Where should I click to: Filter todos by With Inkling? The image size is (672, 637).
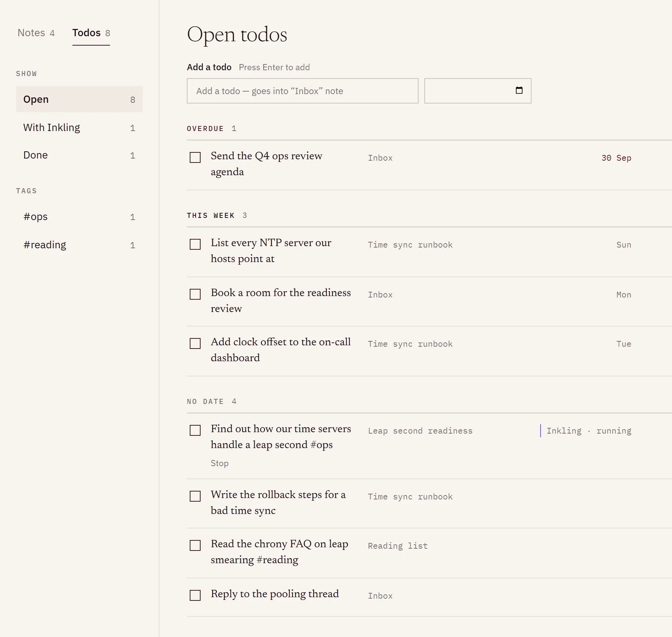[x=79, y=127]
